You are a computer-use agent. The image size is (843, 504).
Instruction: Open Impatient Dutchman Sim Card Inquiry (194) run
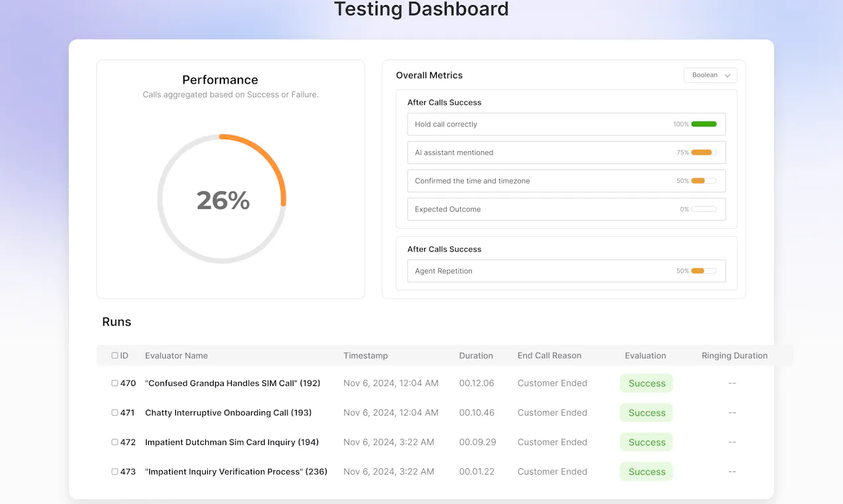232,442
